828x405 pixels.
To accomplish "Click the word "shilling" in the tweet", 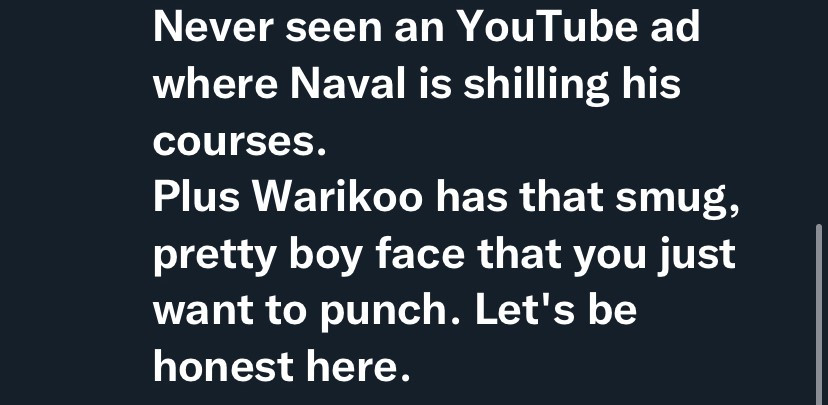I will (x=536, y=87).
